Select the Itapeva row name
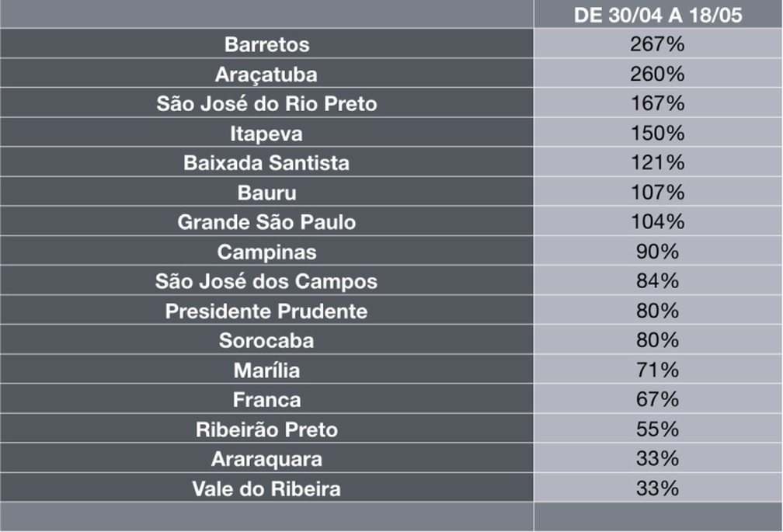783x532 pixels. point(266,134)
